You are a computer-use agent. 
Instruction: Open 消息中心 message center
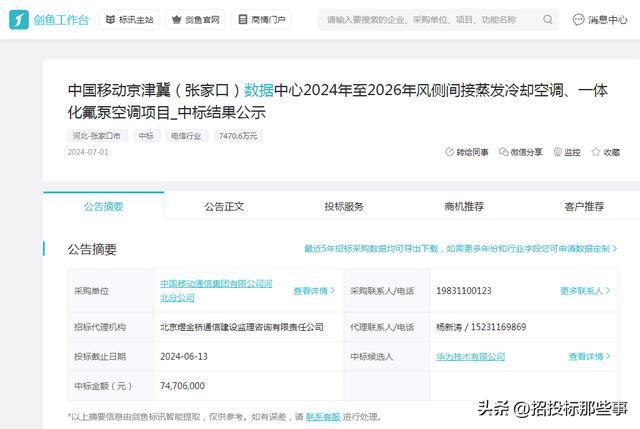click(x=600, y=20)
